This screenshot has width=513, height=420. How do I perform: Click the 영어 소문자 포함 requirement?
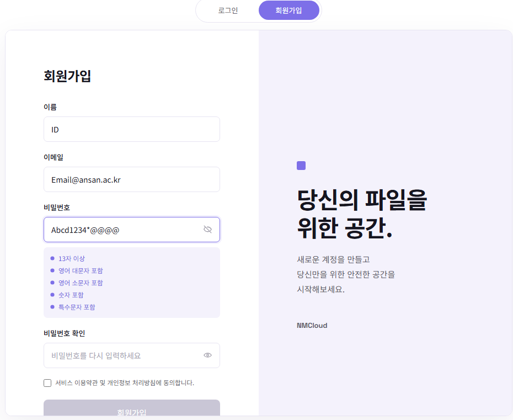click(x=77, y=283)
